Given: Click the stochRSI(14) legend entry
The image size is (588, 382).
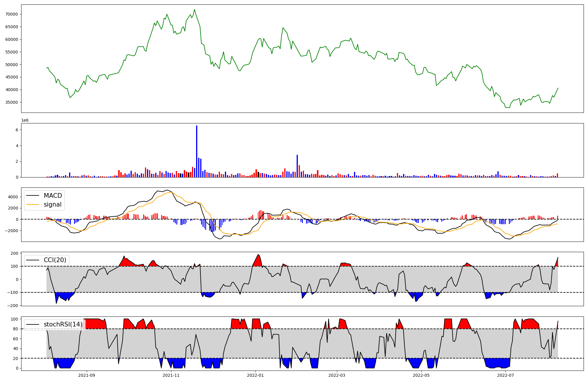Looking at the screenshot, I should 63,324.
